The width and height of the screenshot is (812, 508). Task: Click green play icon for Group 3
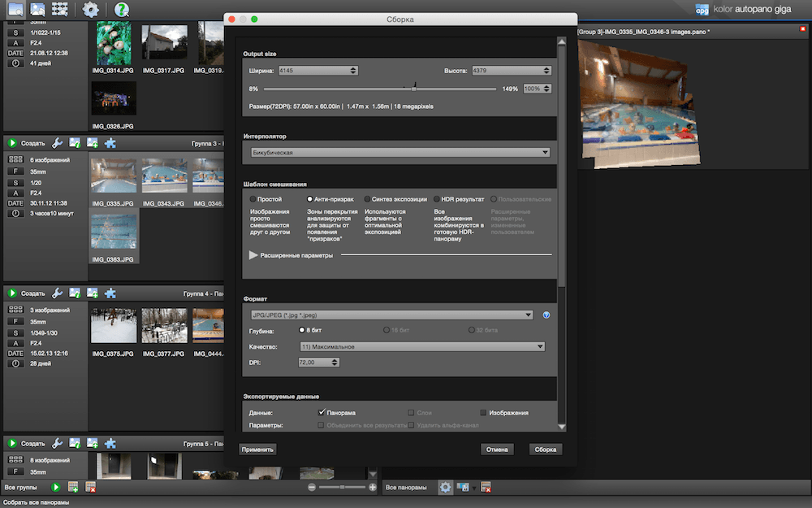pyautogui.click(x=12, y=143)
